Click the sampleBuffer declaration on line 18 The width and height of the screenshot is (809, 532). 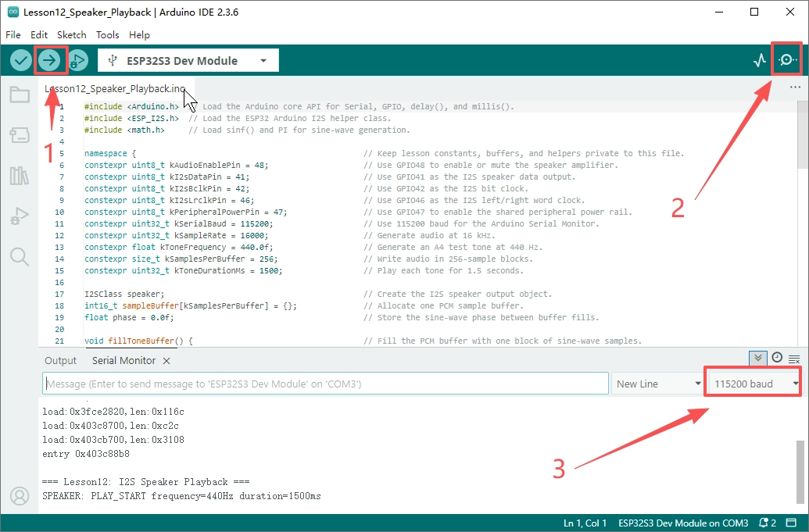(x=191, y=306)
